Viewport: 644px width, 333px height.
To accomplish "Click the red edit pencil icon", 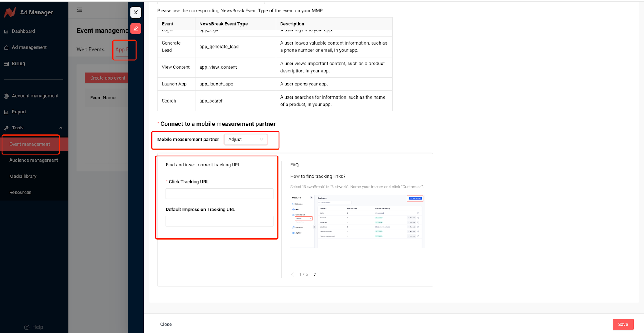I will coord(136,29).
